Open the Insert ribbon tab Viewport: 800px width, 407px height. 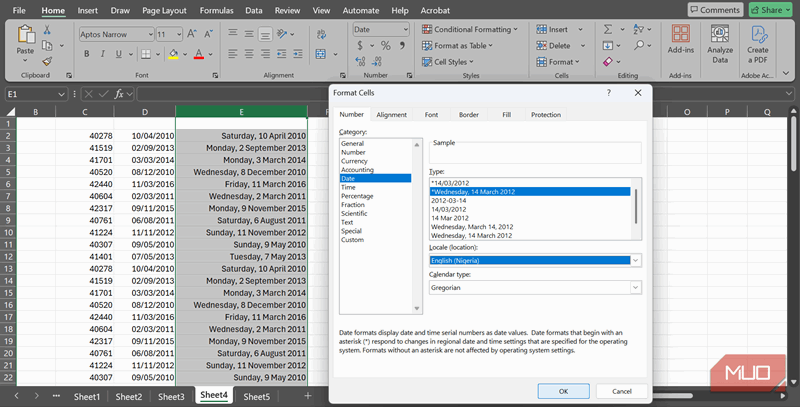88,10
